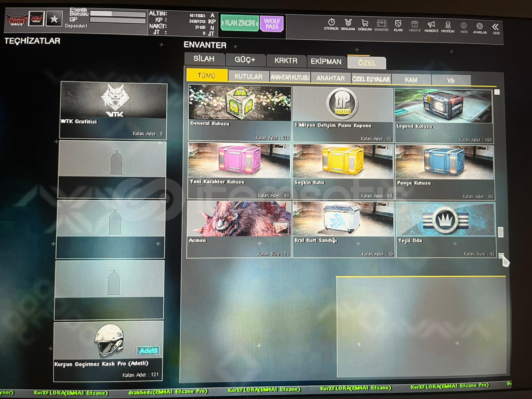Click the Klan Zinciri button
Viewport: 532px width, 399px height.
coord(240,23)
